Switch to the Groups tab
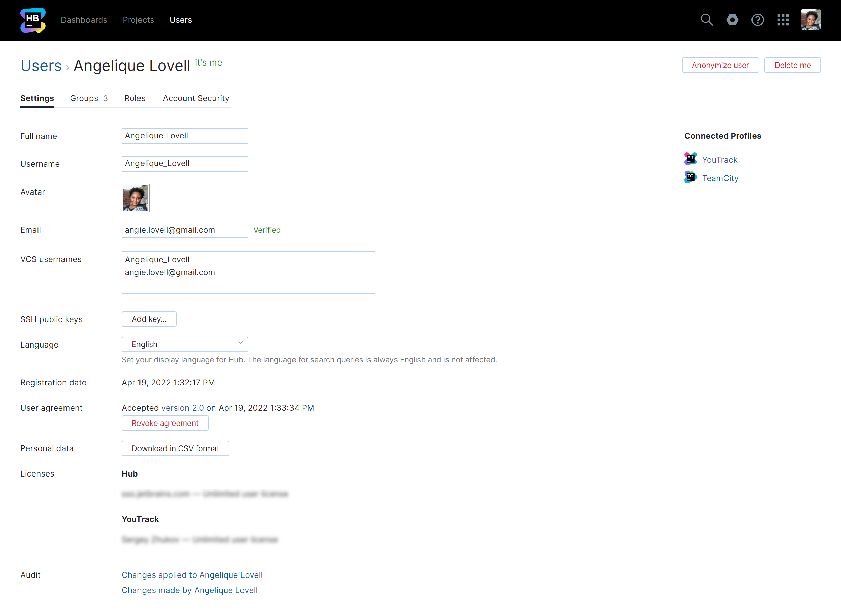Screen dimensions: 841x616 tap(89, 98)
